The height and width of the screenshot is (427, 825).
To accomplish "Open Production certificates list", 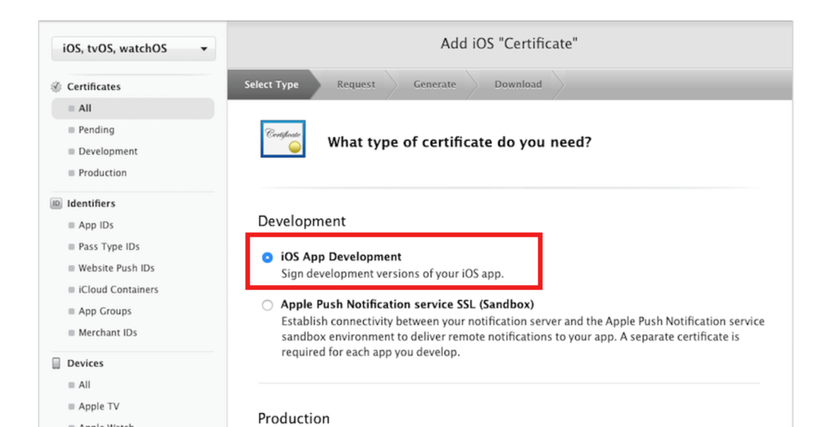I will click(102, 173).
